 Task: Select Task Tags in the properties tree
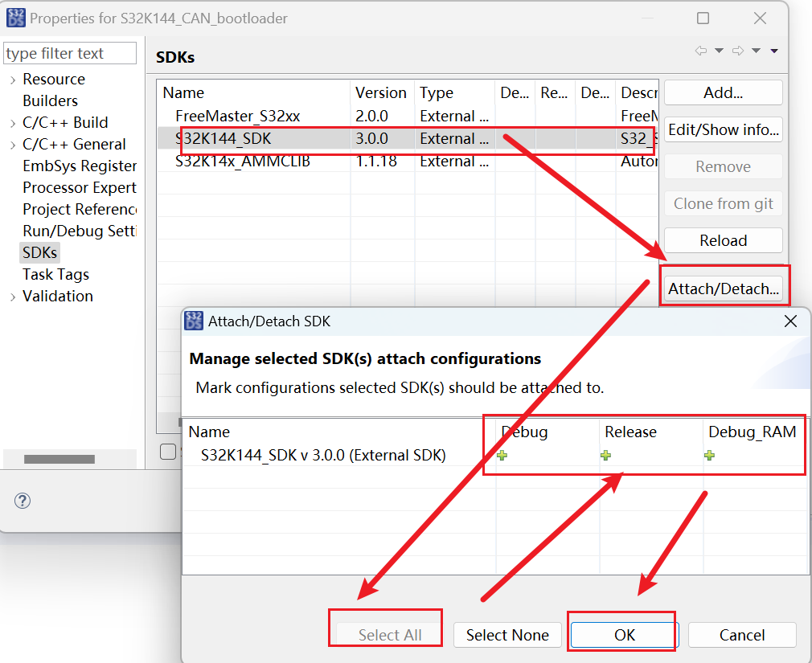[x=55, y=274]
